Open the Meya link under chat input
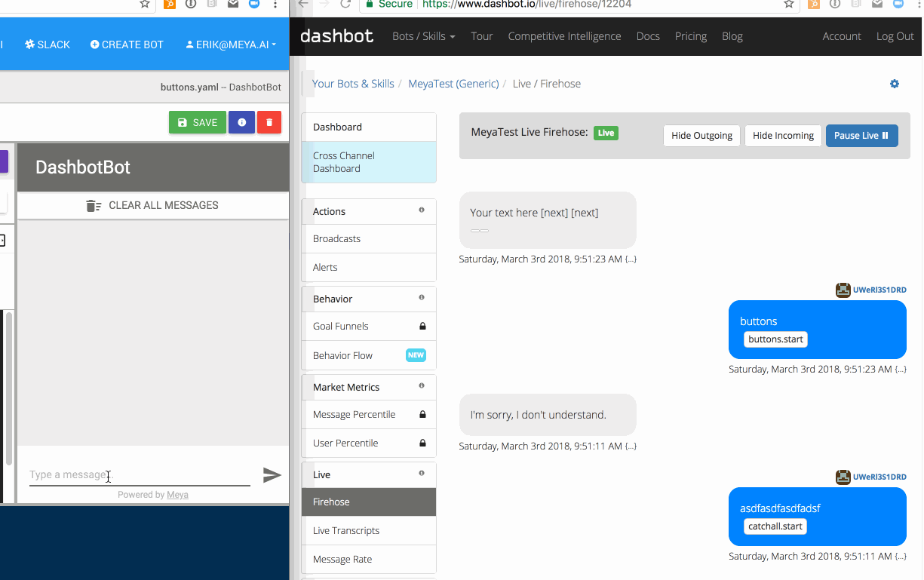 pyautogui.click(x=177, y=495)
